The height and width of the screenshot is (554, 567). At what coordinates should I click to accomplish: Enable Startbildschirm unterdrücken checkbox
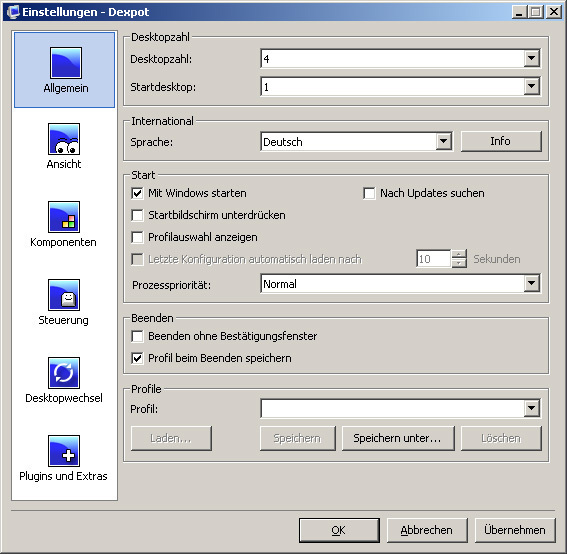(x=137, y=215)
